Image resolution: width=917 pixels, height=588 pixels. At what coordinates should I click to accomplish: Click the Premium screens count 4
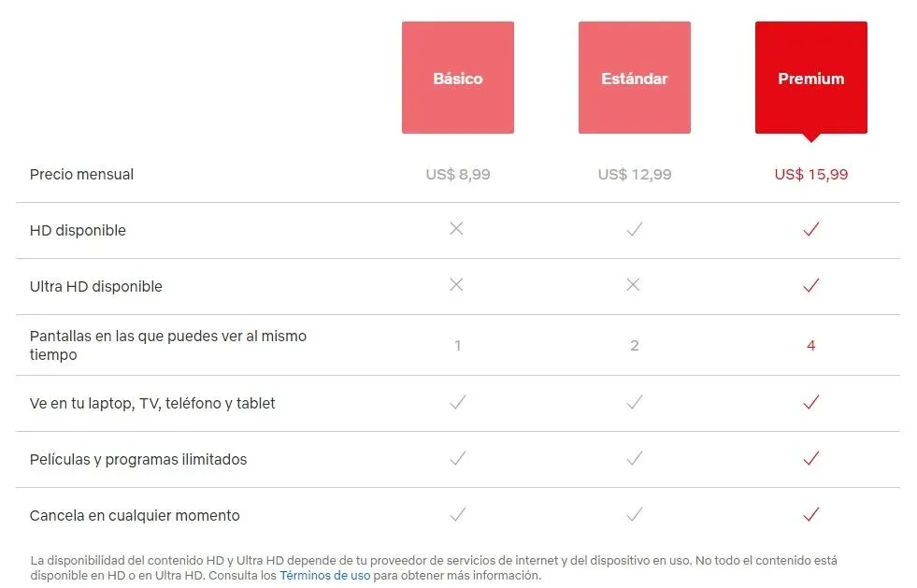pyautogui.click(x=811, y=345)
